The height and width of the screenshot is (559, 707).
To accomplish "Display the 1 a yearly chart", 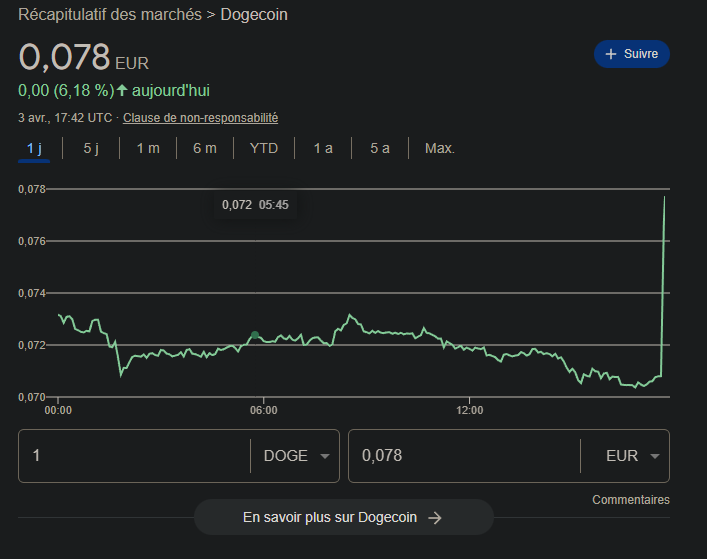I will (x=323, y=148).
